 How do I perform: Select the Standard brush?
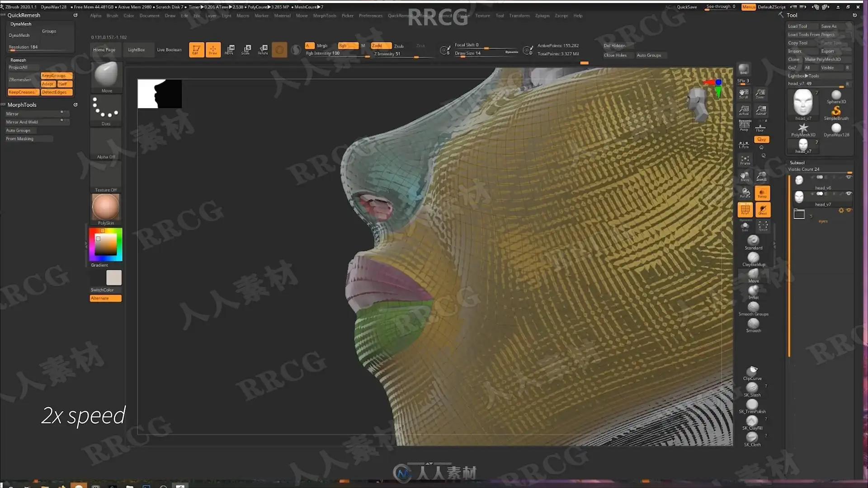(x=753, y=242)
